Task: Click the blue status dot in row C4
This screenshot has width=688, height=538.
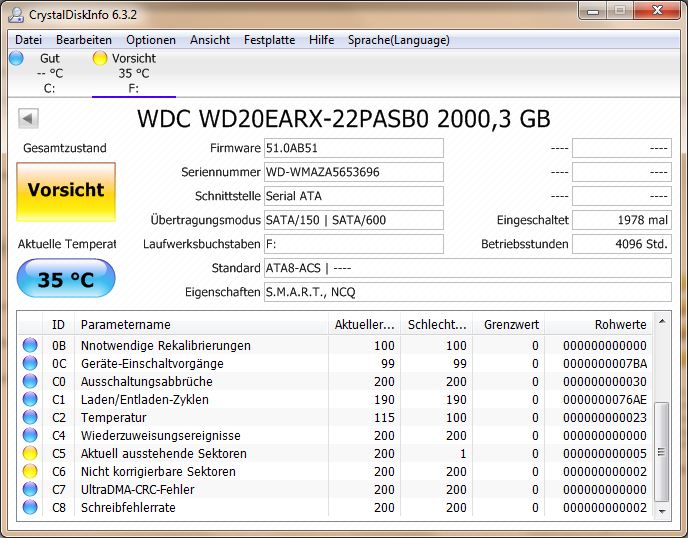Action: click(x=30, y=435)
